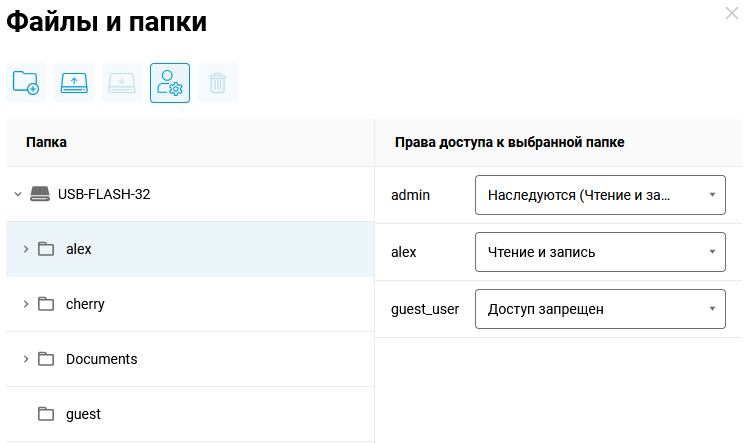
Task: Open admin access rights dropdown
Action: (x=599, y=195)
